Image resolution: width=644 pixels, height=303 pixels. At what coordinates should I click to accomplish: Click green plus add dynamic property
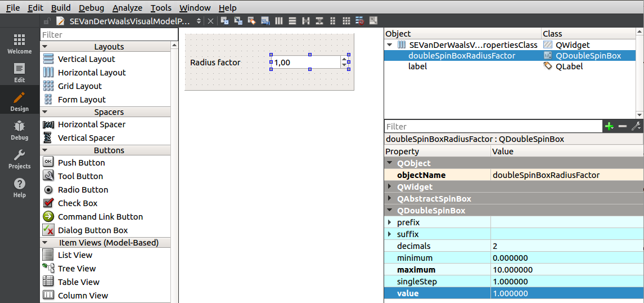609,127
